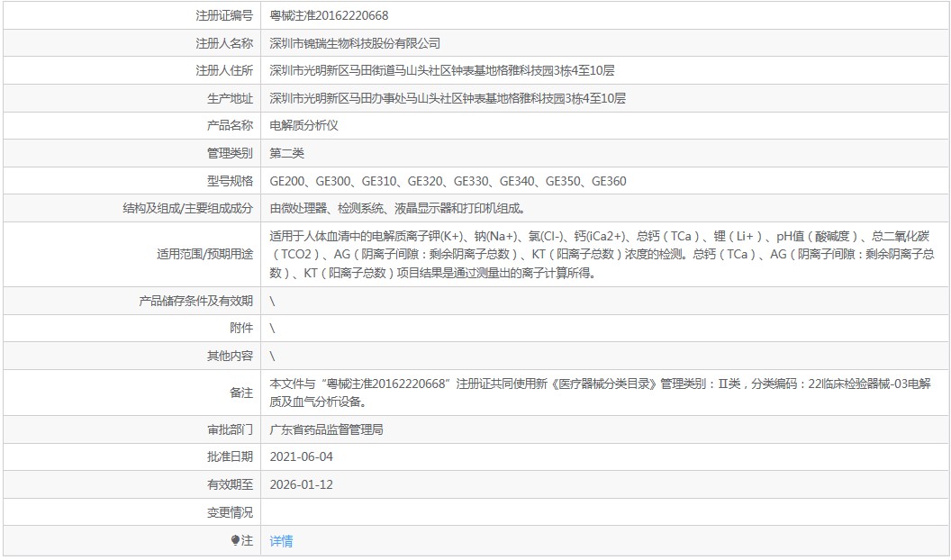The height and width of the screenshot is (560, 951).
Task: Open the 详情 details link
Action: point(281,540)
